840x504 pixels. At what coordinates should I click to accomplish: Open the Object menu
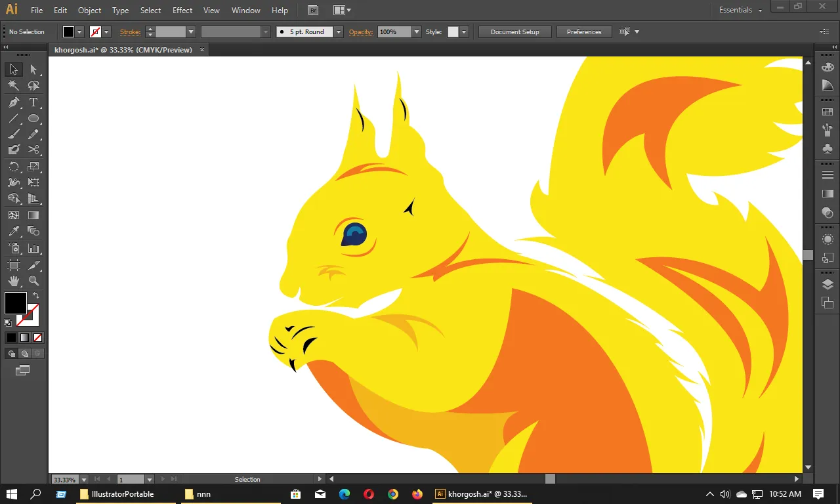89,10
